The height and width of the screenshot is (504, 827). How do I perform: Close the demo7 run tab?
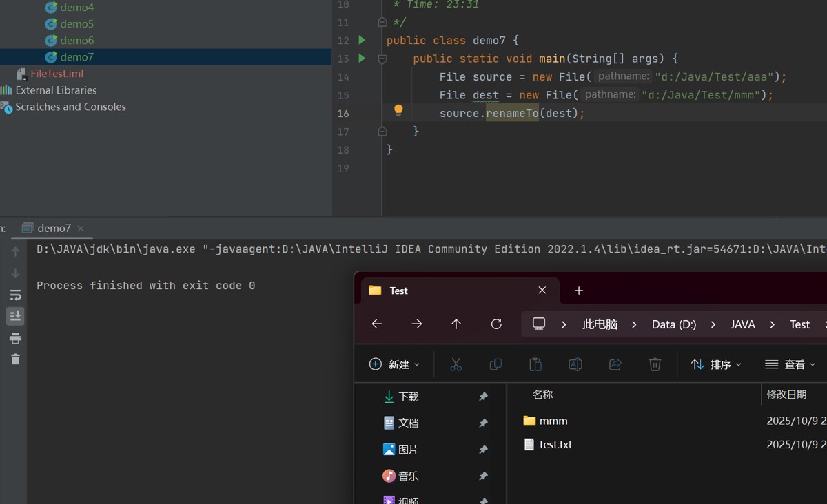tap(81, 229)
